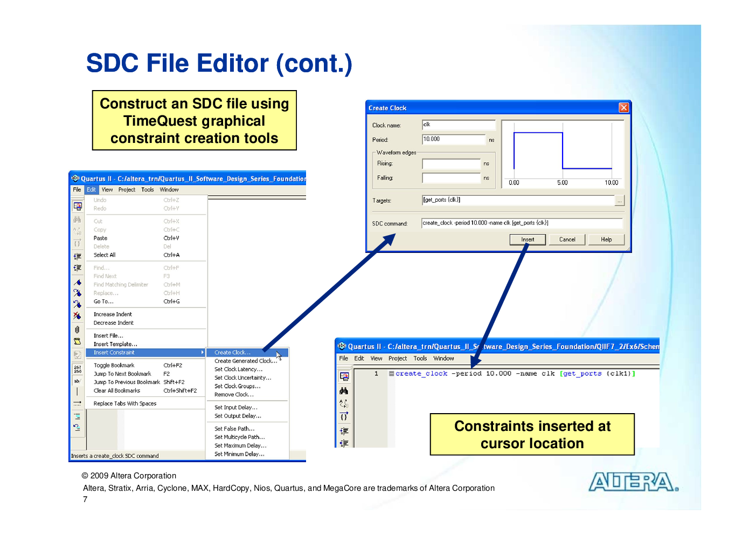
Task: Click Increase Indent icon in lower-right Quartus toolbar
Action: (x=344, y=431)
